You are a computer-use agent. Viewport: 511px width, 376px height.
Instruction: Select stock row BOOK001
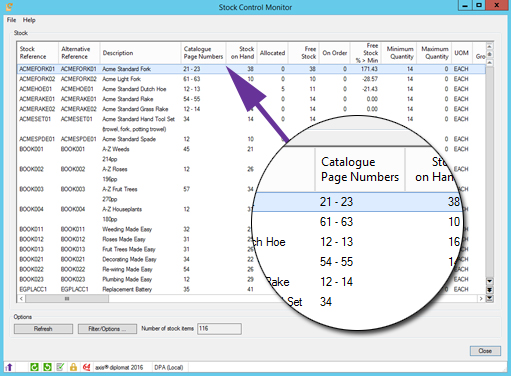coord(251,154)
